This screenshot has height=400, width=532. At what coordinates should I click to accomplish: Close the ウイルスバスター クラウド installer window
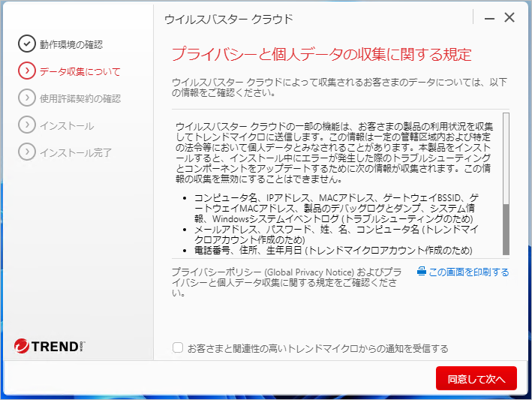[509, 18]
